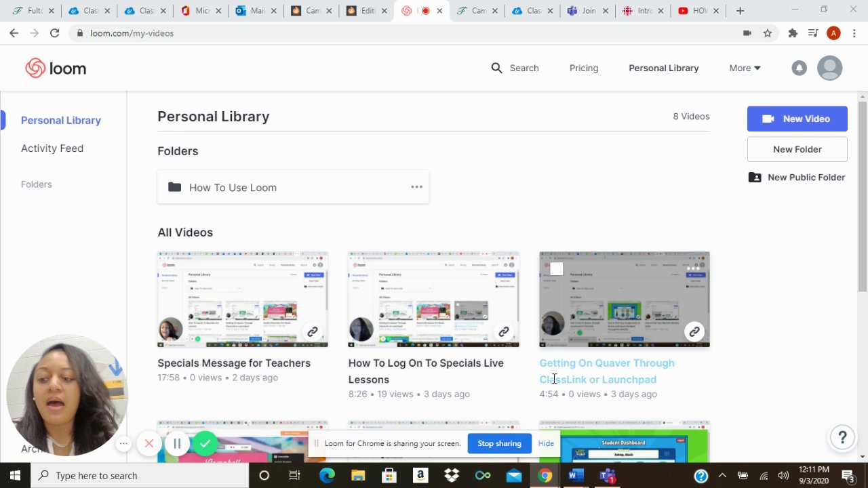Open Getting On Quaver Through ClassLink title
The image size is (868, 488).
[x=607, y=371]
